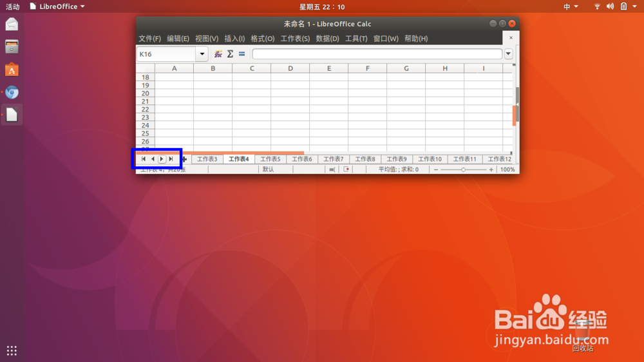Viewport: 644px width, 362px height.
Task: Expand the formula bar arrow
Action: coord(509,54)
